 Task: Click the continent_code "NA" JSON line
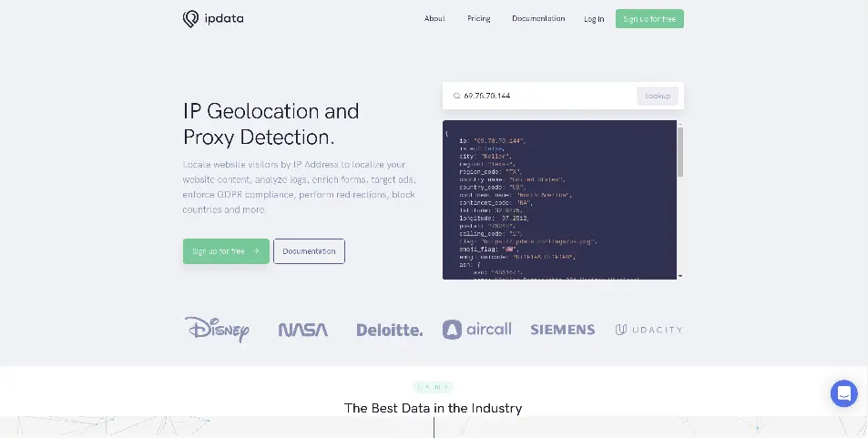(495, 203)
